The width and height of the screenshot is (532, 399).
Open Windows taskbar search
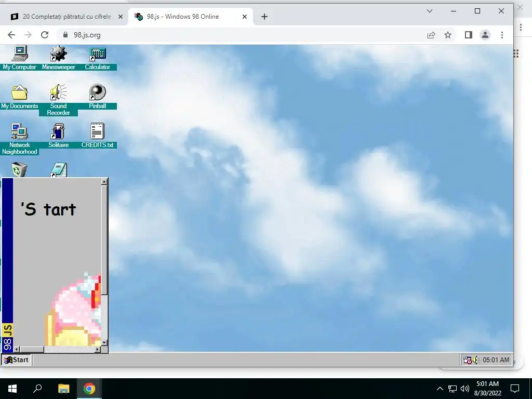tap(37, 389)
